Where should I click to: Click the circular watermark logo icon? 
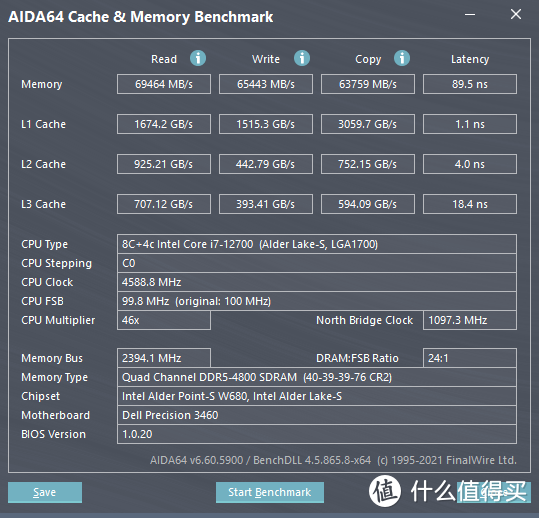(x=385, y=491)
